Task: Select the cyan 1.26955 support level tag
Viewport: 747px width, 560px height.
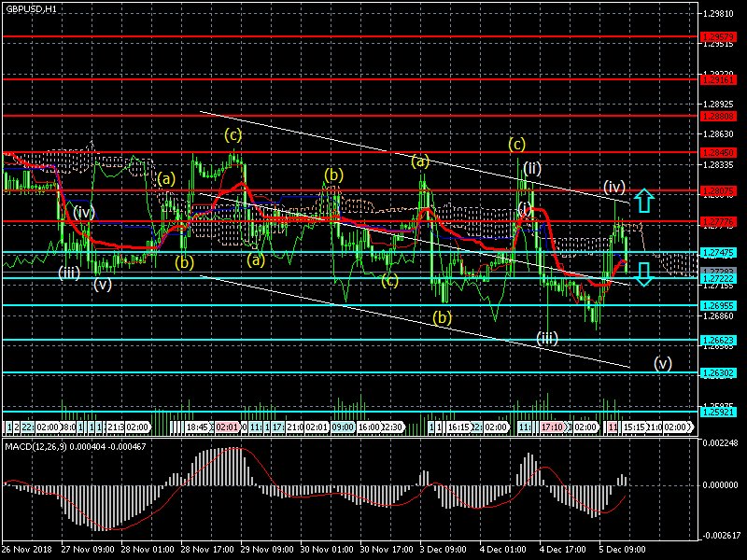Action: (x=721, y=305)
